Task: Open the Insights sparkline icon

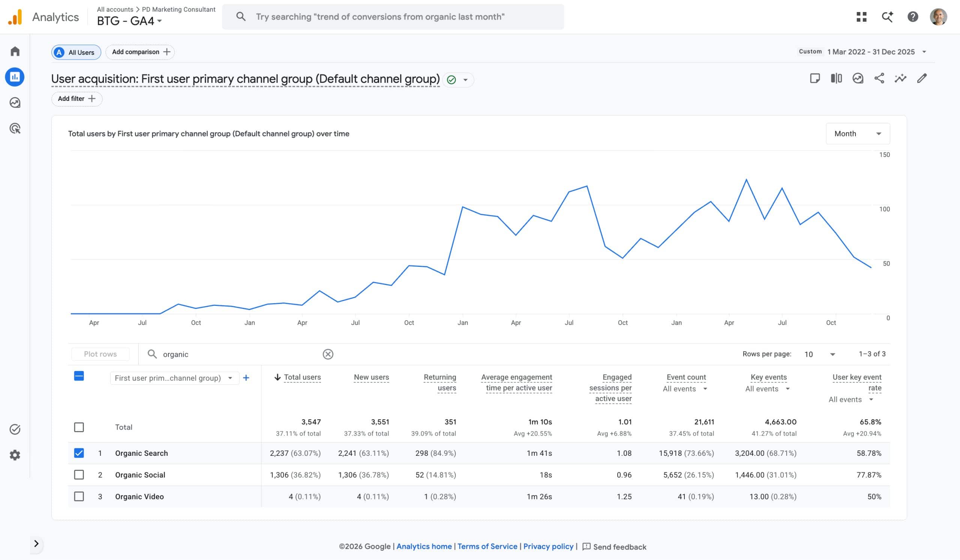Action: coord(900,78)
